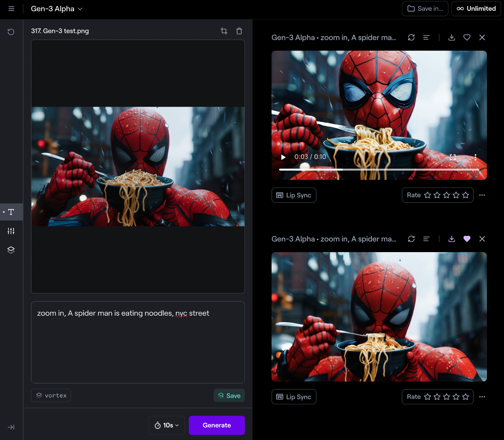Click the uploaded Spider-Man input image
Viewport: 504px width, 440px height.
click(138, 166)
